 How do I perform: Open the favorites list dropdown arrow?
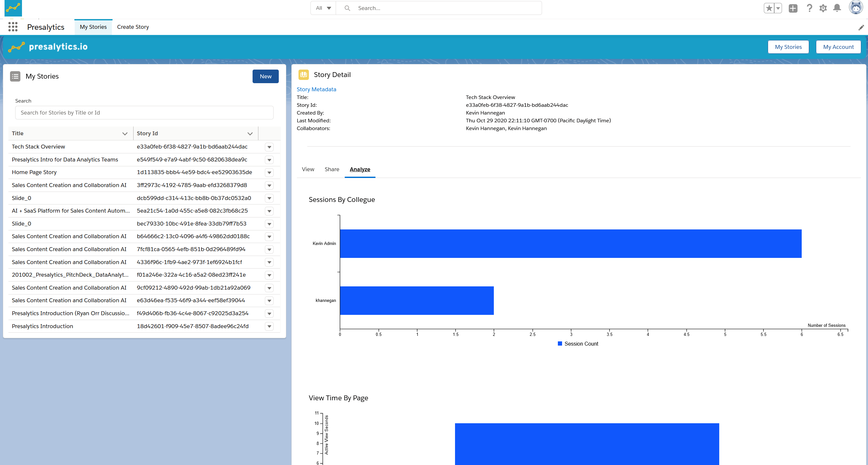(x=778, y=8)
